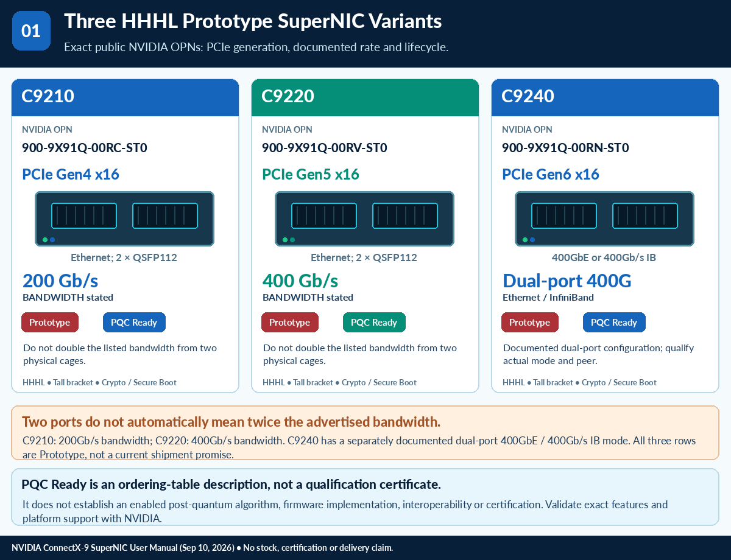
Task: Click the C9210 card's NIC port illustration
Action: click(124, 219)
